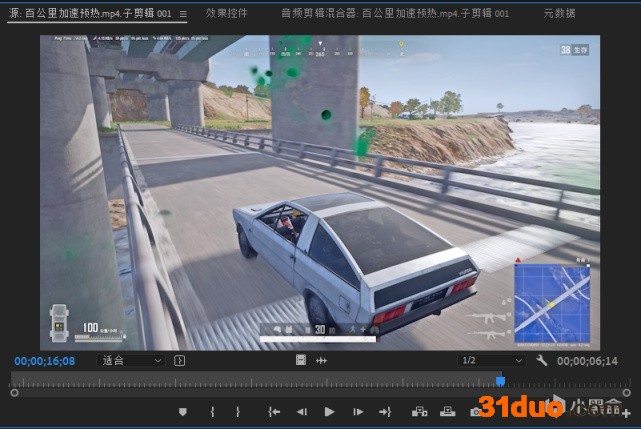Click the Insert edit icon
641x429 pixels.
pos(419,412)
